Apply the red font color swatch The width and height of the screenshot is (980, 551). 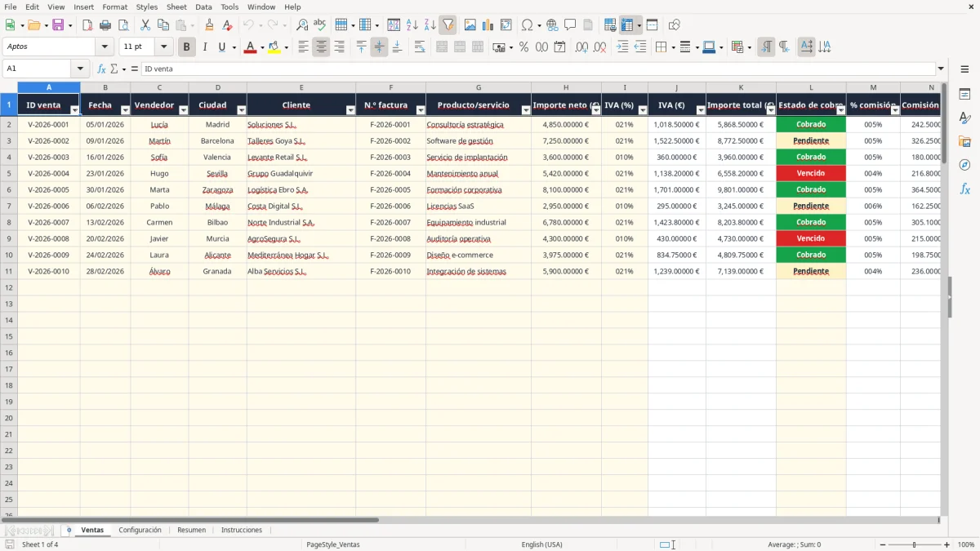(x=250, y=48)
